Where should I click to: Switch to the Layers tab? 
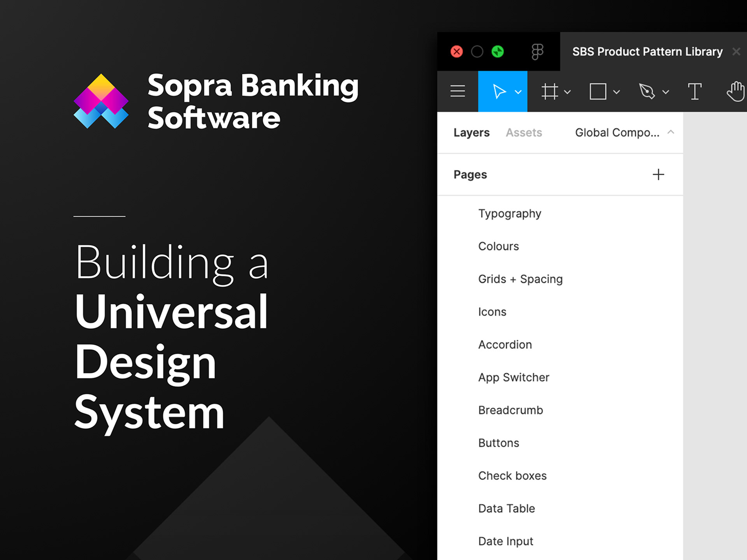[x=471, y=133]
